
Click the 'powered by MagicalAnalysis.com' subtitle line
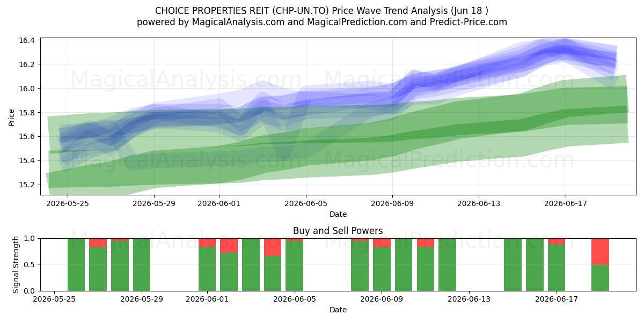click(322, 22)
